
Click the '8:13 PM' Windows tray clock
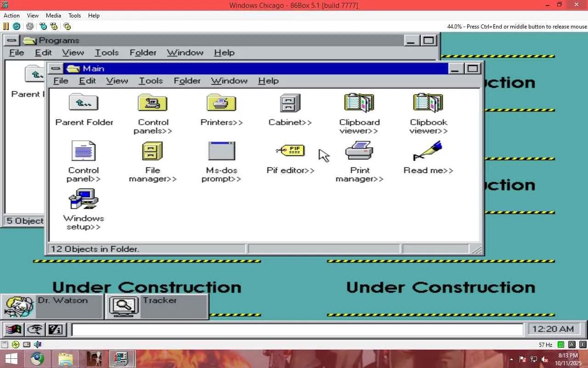point(568,356)
